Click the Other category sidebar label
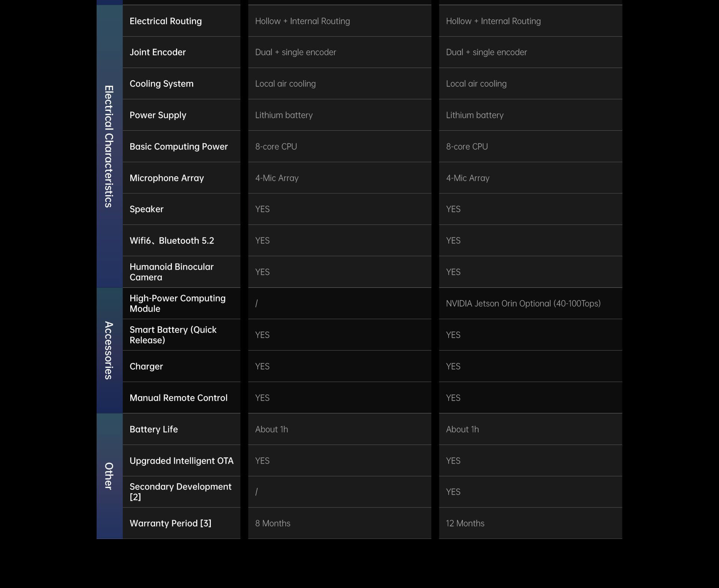This screenshot has width=719, height=588. [109, 476]
